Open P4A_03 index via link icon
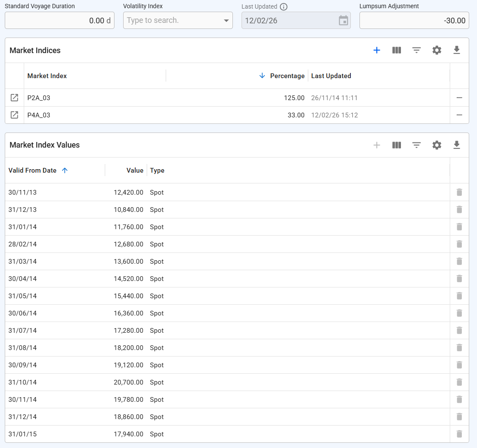 (x=14, y=115)
